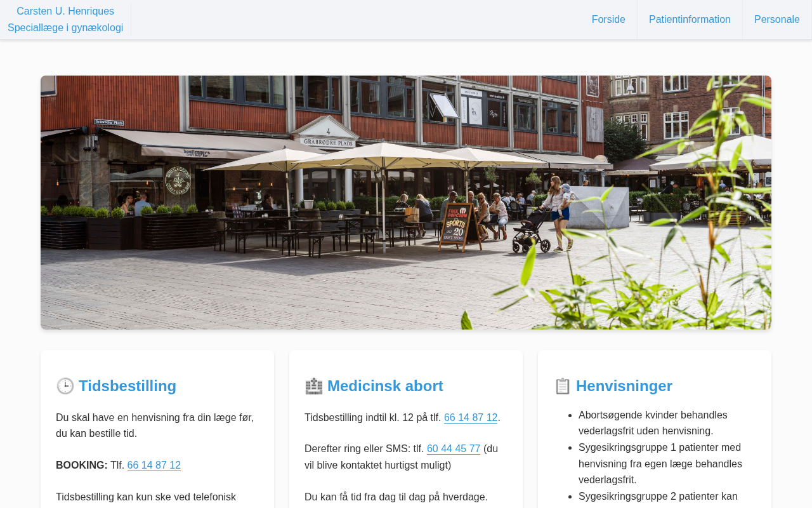Click the Sygesikringsgruppe 1 bullet item

[660, 464]
